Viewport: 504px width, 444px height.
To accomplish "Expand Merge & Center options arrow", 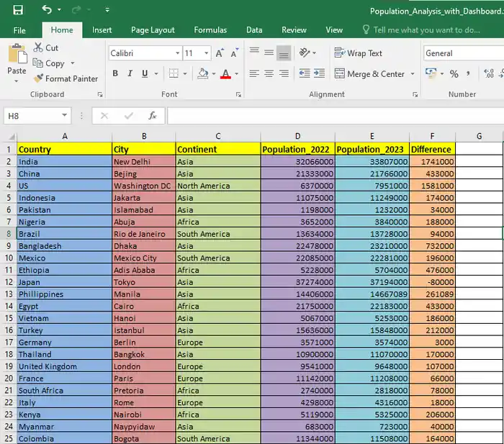I will pos(413,74).
